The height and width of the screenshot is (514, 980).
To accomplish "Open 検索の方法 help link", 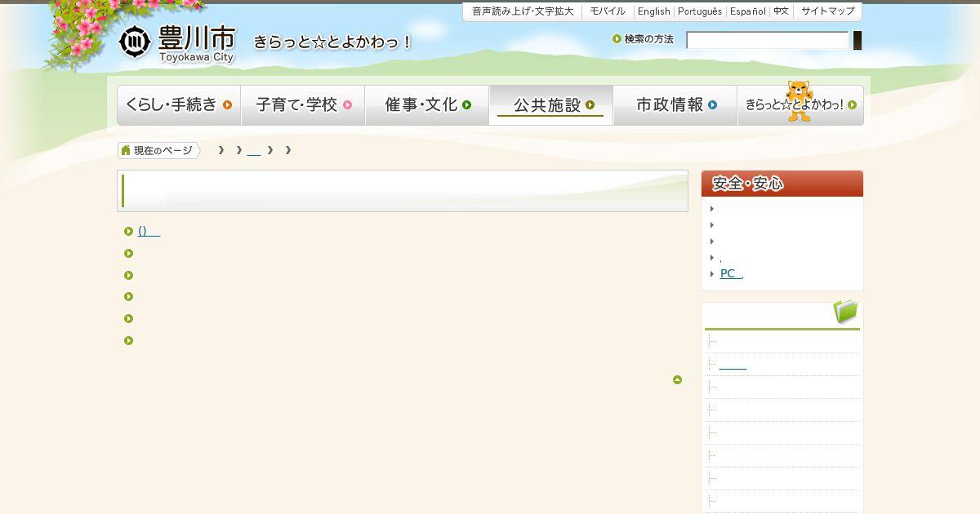I will pos(644,39).
